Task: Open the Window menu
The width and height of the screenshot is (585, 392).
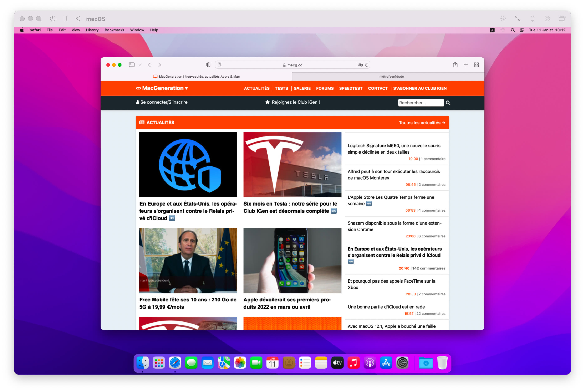Action: (137, 30)
